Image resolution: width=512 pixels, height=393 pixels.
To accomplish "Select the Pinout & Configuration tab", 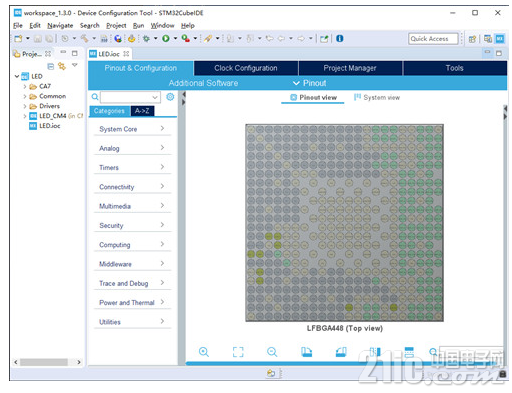I will pyautogui.click(x=141, y=68).
